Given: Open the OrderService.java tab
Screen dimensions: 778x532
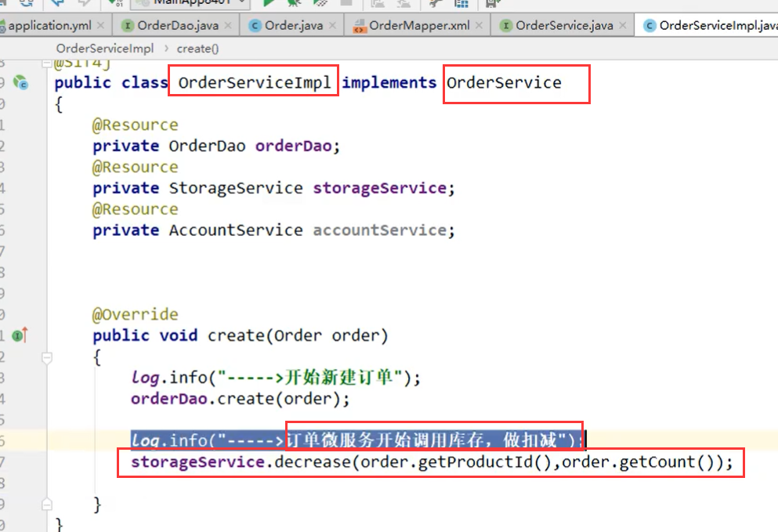Looking at the screenshot, I should pos(564,25).
